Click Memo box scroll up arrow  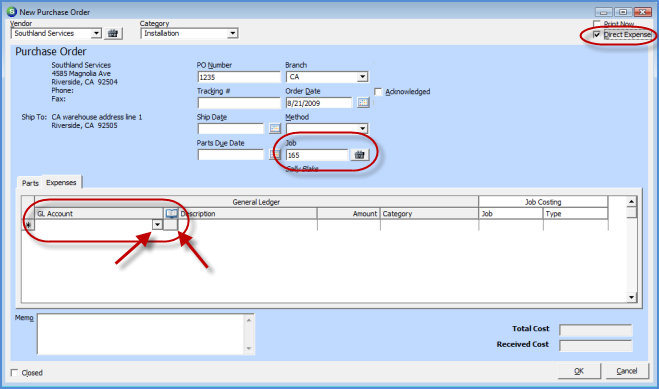click(x=249, y=320)
